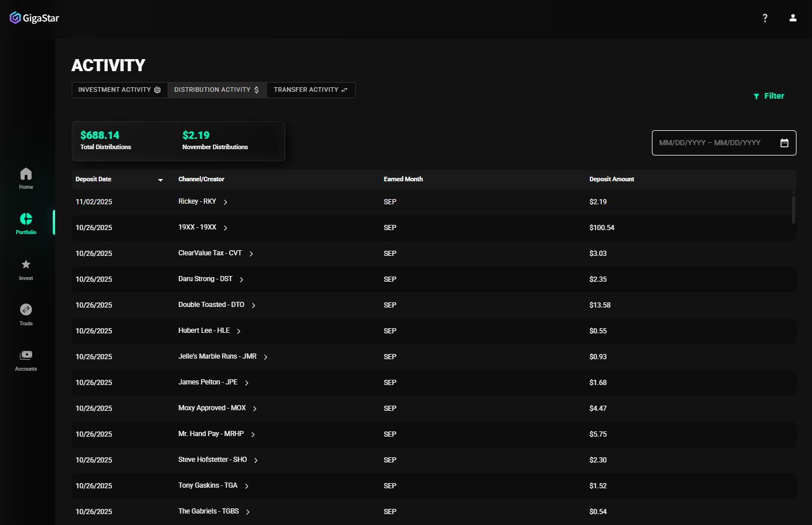Open the Home page from sidebar
This screenshot has width=812, height=525.
26,177
